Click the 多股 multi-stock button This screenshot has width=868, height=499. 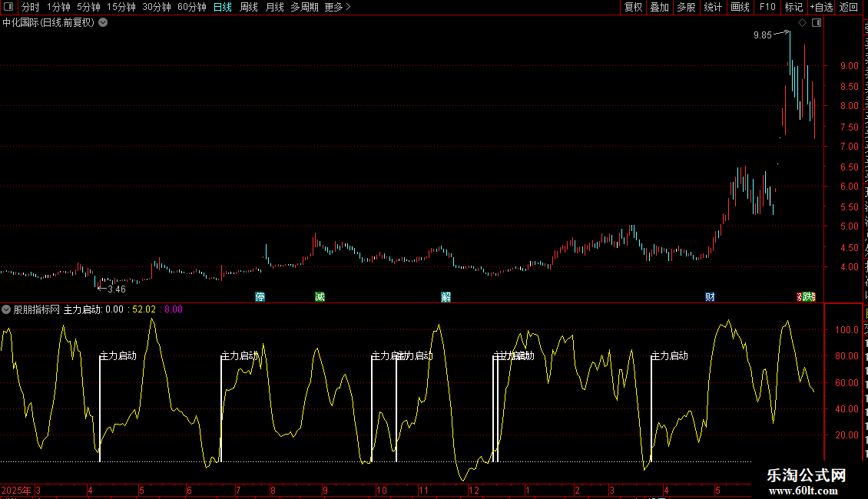(x=687, y=7)
